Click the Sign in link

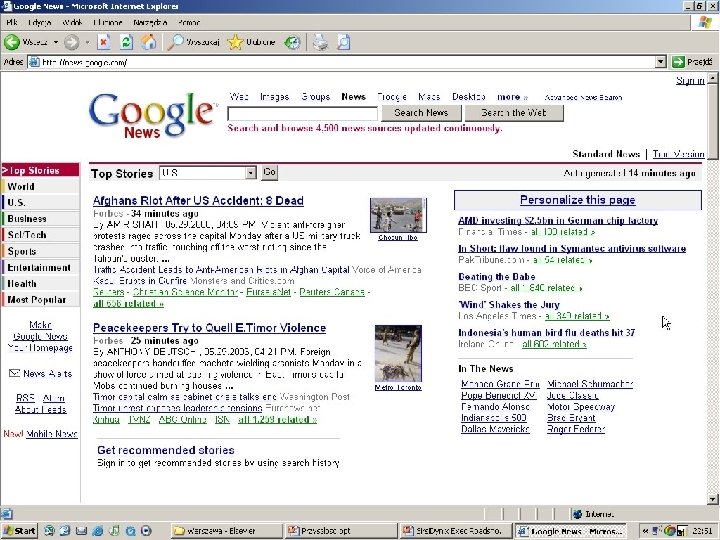690,81
